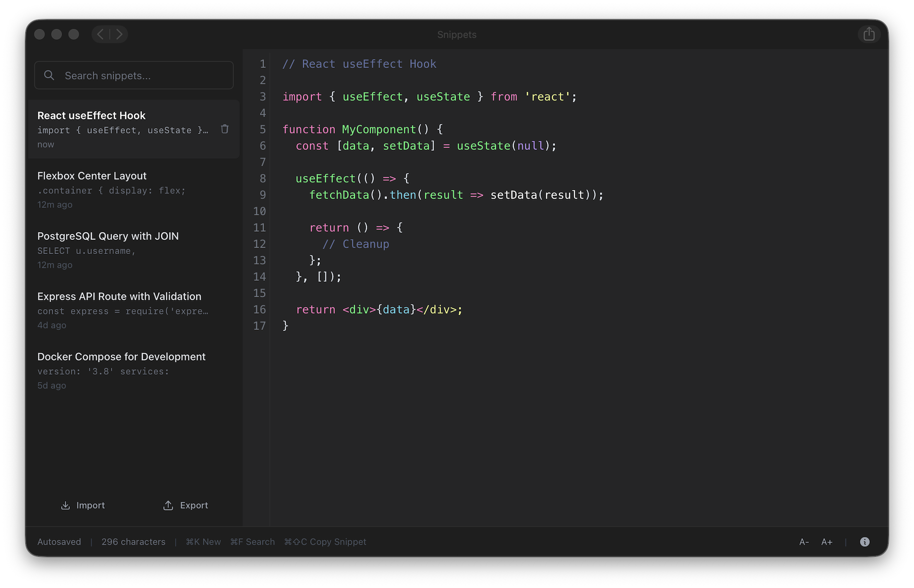Click the search magnifier icon
Image resolution: width=914 pixels, height=588 pixels.
coord(49,75)
